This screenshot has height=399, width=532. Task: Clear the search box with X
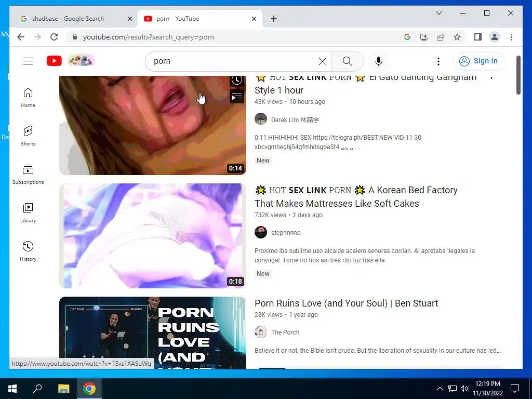click(x=322, y=61)
